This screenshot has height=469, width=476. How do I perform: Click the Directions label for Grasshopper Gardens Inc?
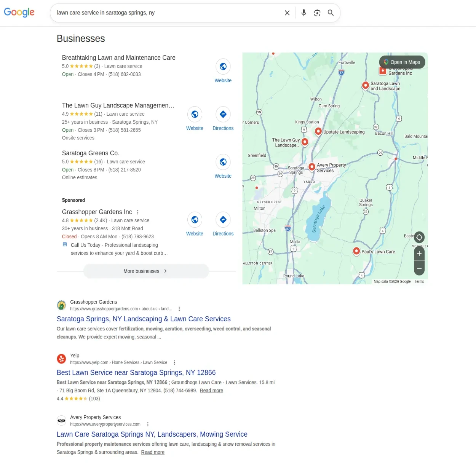223,234
